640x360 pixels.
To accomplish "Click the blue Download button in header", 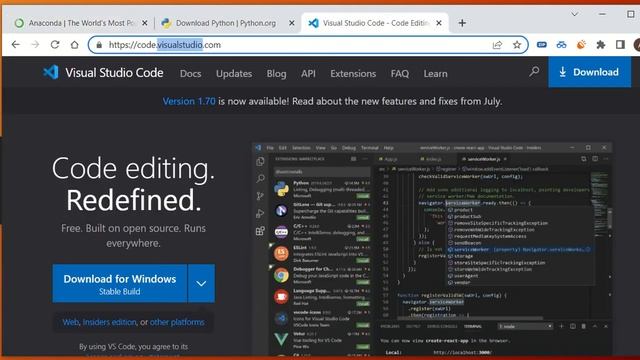I will click(589, 72).
